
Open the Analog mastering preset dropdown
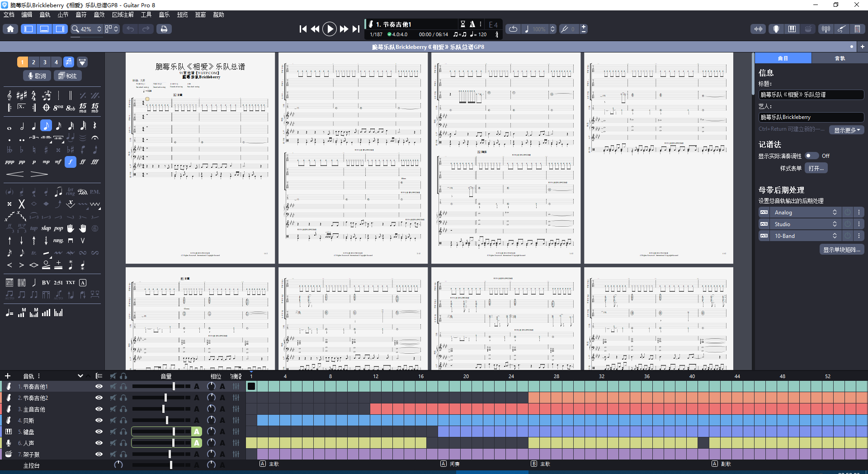point(805,212)
